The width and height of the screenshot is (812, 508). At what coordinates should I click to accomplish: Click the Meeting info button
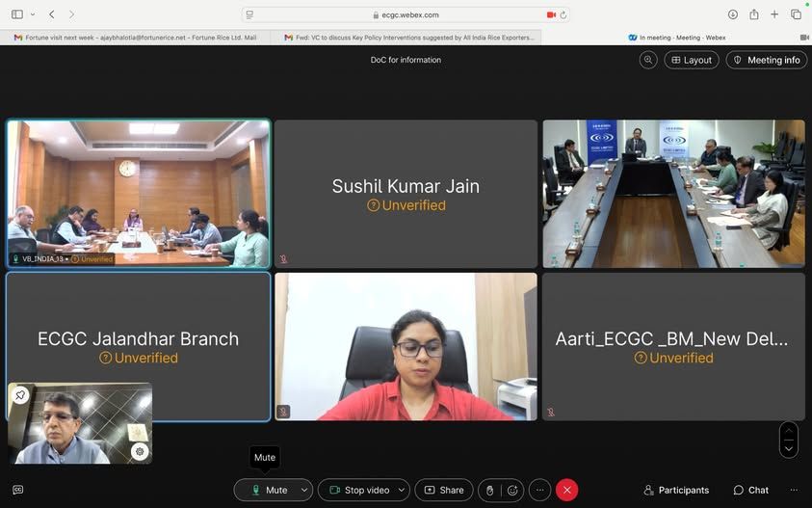click(767, 60)
